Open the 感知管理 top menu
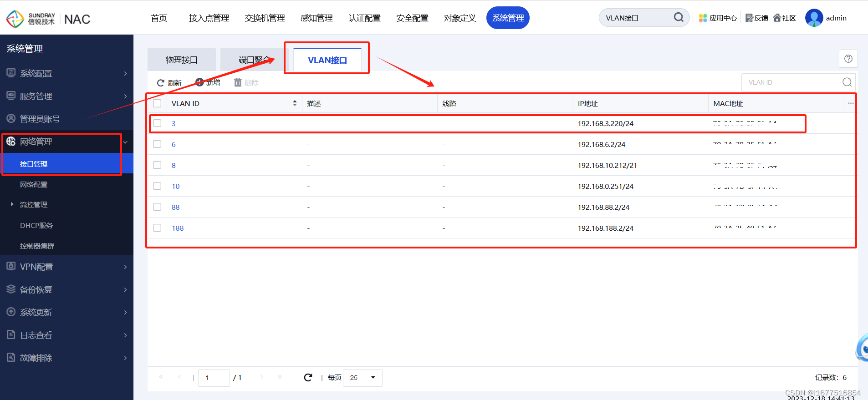 (317, 18)
